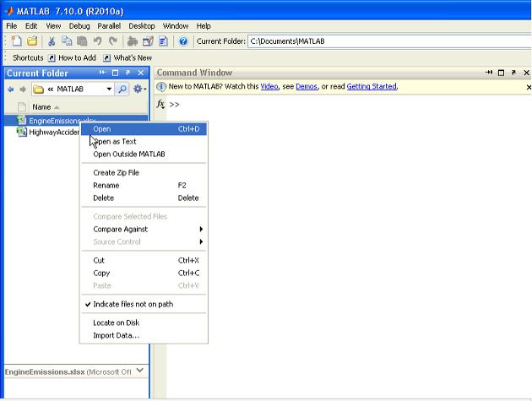The image size is (532, 401).
Task: Expand the Compare Against submenu
Action: pos(144,229)
